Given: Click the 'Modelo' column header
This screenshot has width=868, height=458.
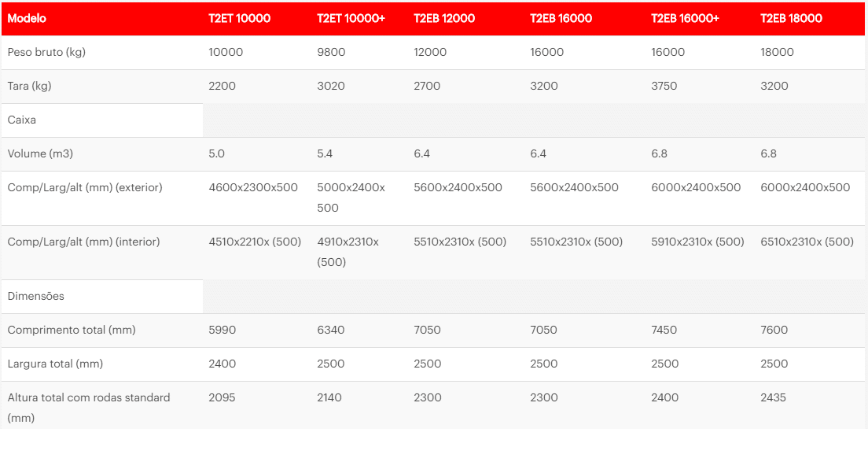Looking at the screenshot, I should coord(27,18).
